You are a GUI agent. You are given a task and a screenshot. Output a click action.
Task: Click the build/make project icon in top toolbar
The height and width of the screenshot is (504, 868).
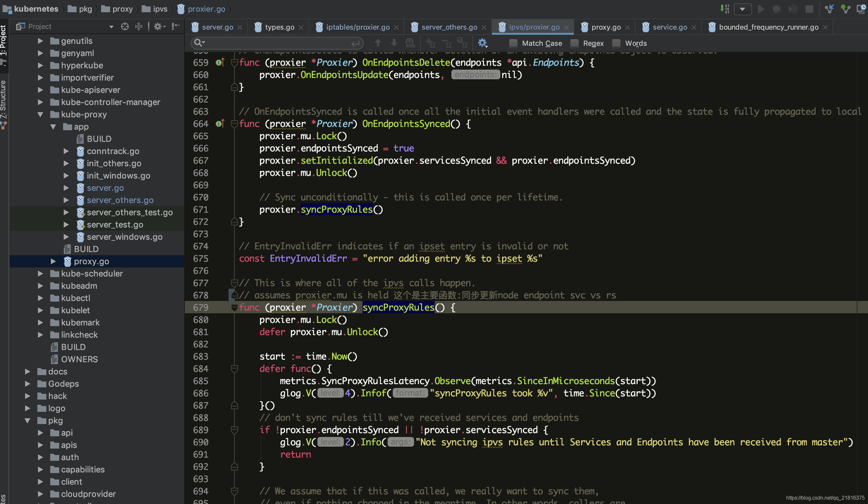(x=724, y=9)
